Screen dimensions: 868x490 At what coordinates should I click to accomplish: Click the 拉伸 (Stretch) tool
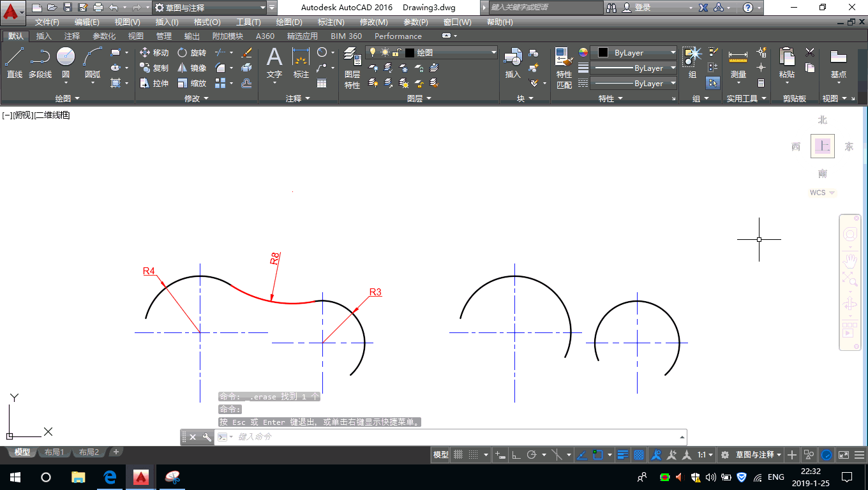tap(154, 84)
